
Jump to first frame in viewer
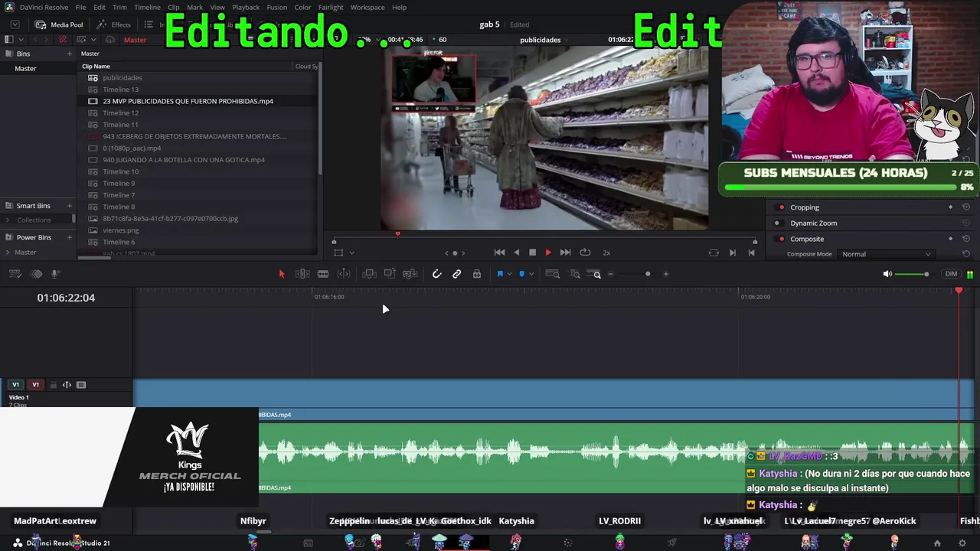click(x=499, y=253)
